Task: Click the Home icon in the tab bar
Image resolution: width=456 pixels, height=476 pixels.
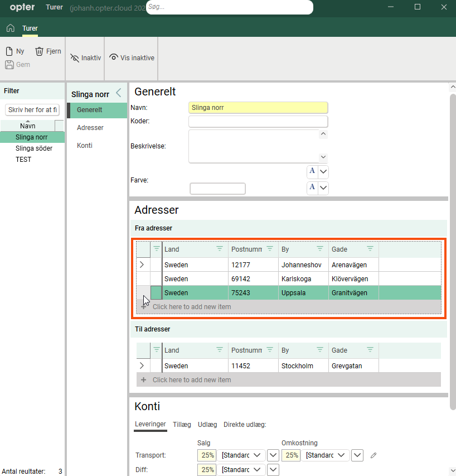Action: tap(11, 28)
